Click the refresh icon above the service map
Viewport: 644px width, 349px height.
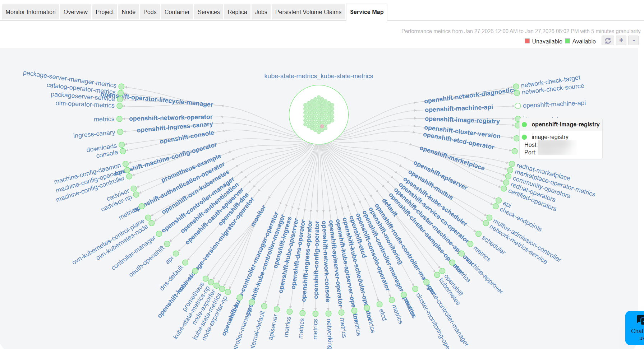point(608,41)
